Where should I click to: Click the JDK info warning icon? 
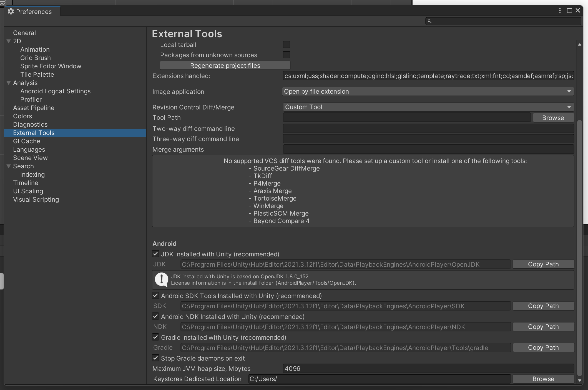[x=161, y=279]
